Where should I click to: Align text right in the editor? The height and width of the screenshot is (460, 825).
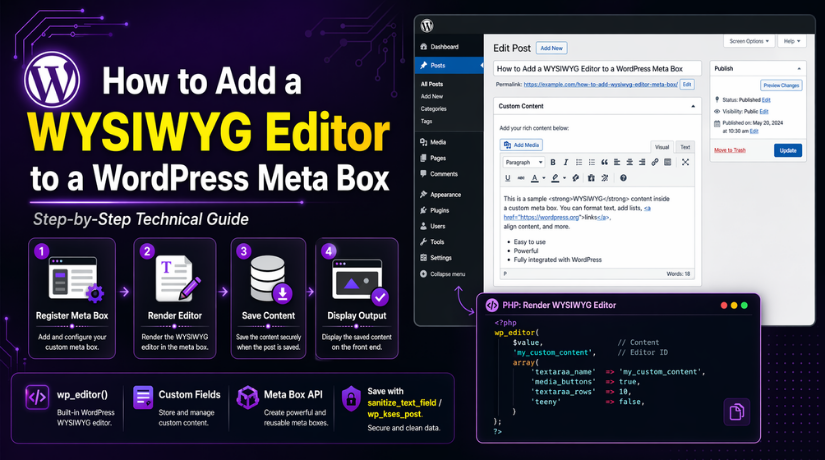point(642,162)
